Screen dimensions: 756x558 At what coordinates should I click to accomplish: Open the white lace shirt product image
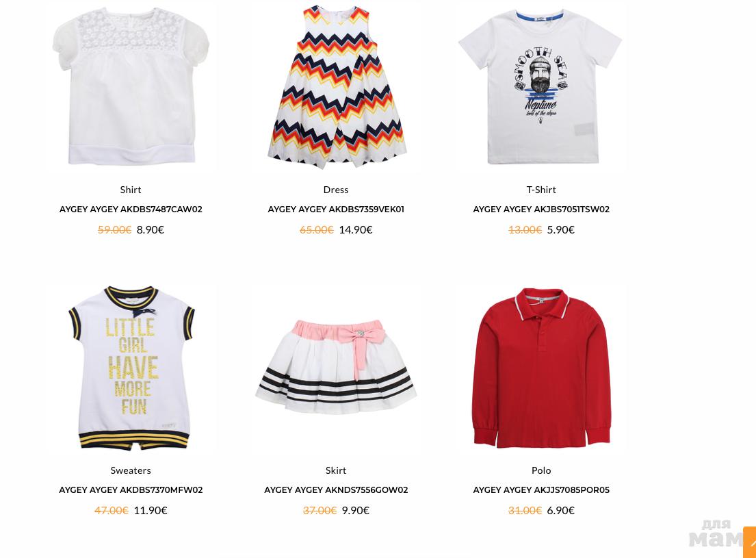coord(131,86)
